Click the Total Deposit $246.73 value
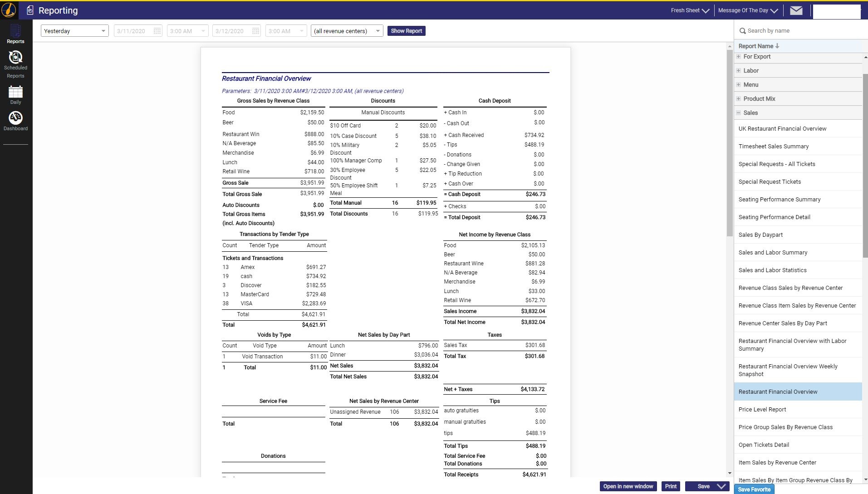This screenshot has width=868, height=494. click(535, 217)
